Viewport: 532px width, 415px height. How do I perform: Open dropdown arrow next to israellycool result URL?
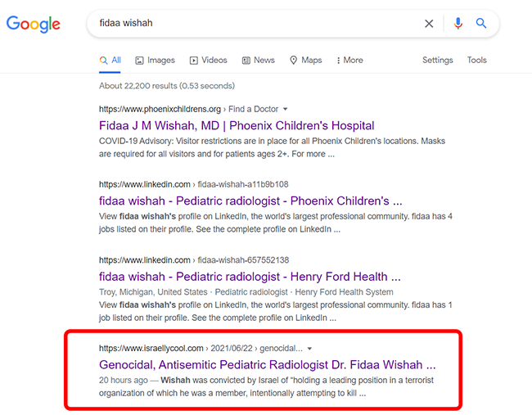(x=309, y=349)
